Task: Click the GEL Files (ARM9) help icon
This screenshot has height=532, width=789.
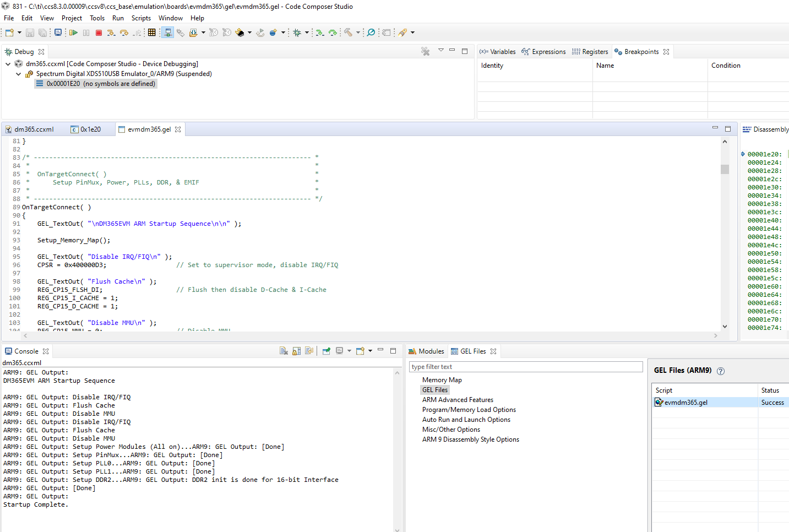Action: (721, 371)
